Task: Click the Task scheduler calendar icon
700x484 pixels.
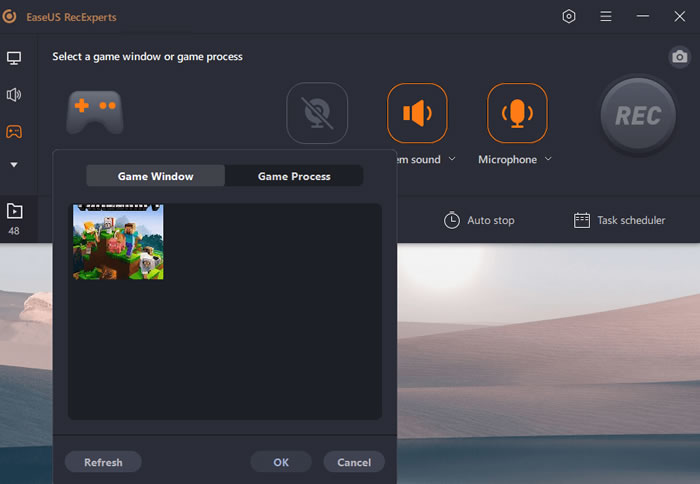Action: coord(582,220)
